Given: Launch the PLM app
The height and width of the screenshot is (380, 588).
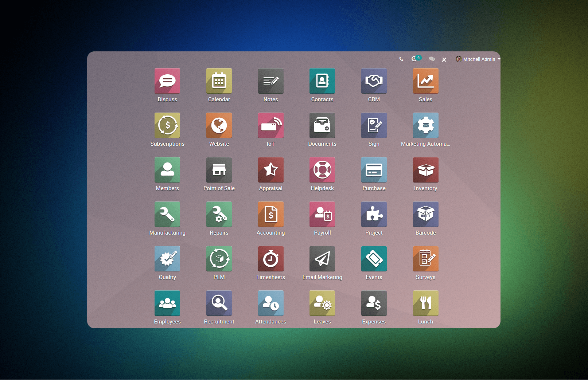Looking at the screenshot, I should 219,259.
